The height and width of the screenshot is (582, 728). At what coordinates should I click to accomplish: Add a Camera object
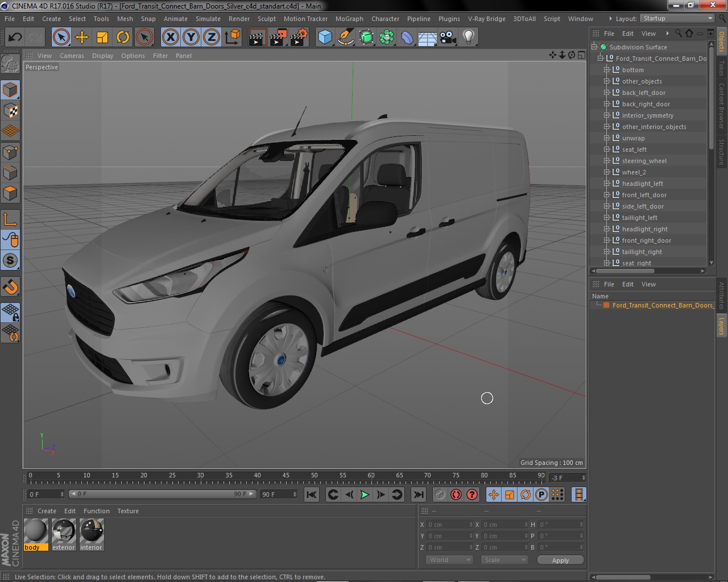point(448,38)
